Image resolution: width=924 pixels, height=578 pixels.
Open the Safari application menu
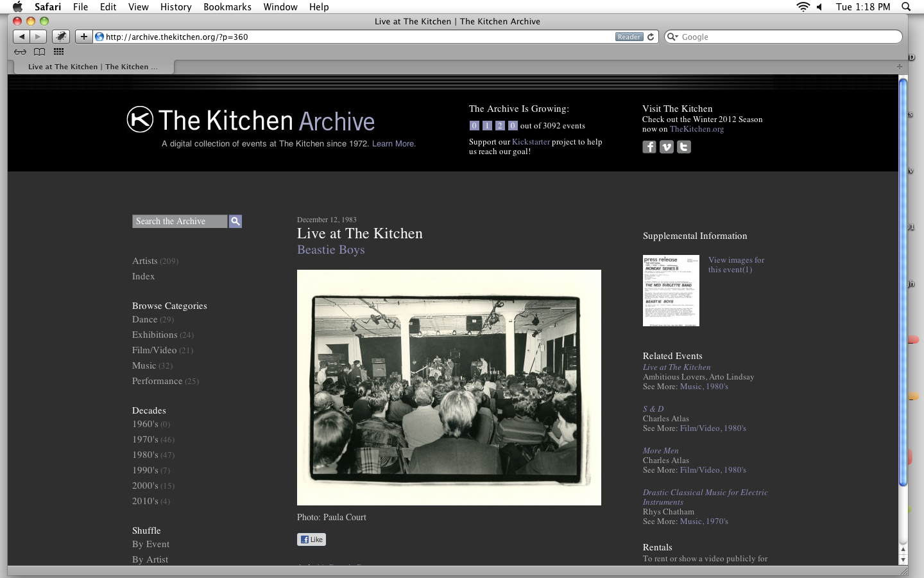[48, 6]
